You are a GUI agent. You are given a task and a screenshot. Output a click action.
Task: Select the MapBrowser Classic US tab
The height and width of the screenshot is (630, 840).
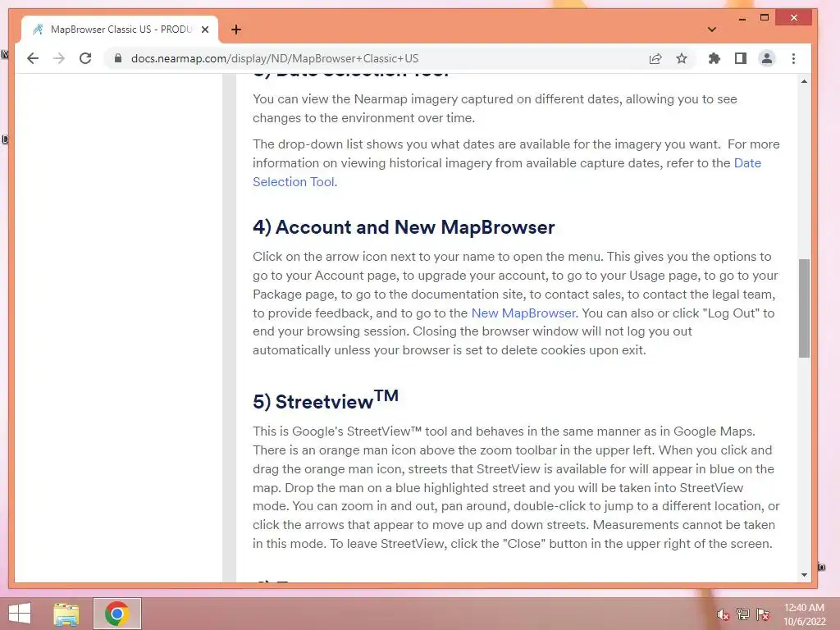click(120, 30)
